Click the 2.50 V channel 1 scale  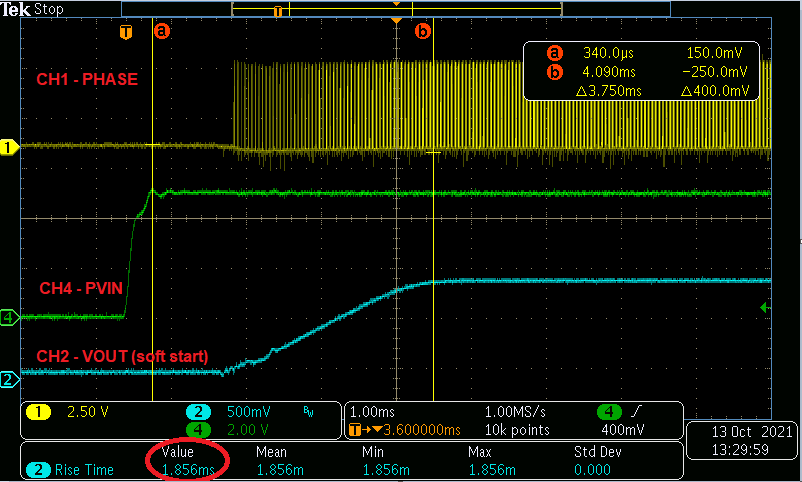[x=88, y=412]
